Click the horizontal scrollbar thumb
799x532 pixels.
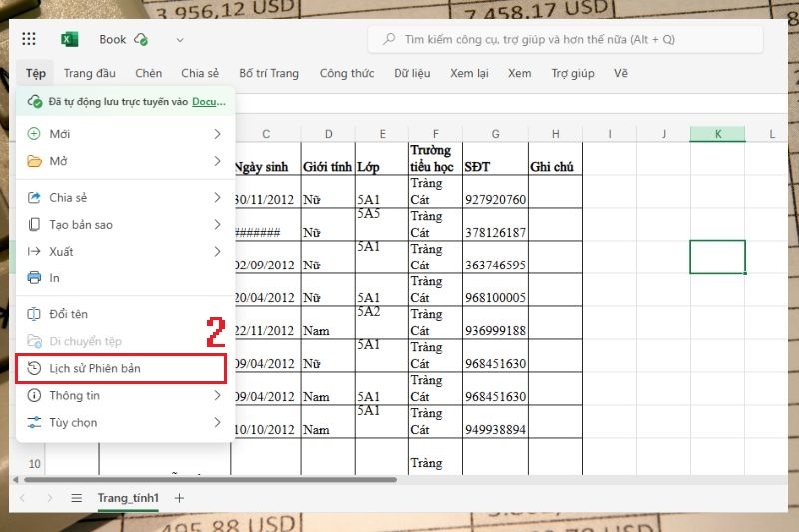(x=210, y=479)
